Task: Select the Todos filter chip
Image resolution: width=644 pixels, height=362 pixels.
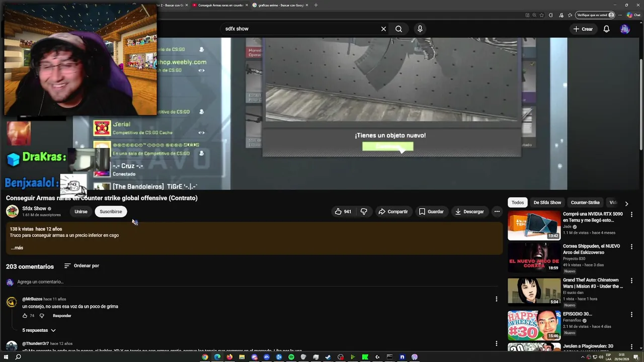Action: coord(518,203)
